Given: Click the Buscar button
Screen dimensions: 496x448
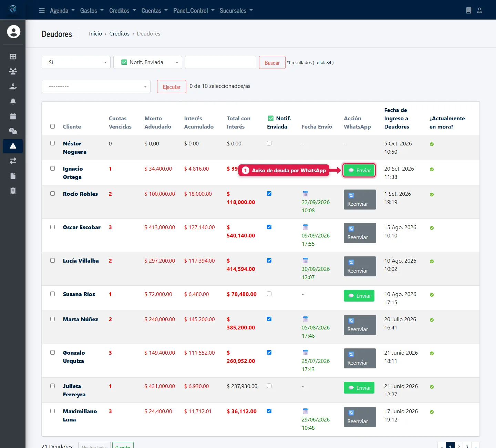Looking at the screenshot, I should tap(272, 63).
